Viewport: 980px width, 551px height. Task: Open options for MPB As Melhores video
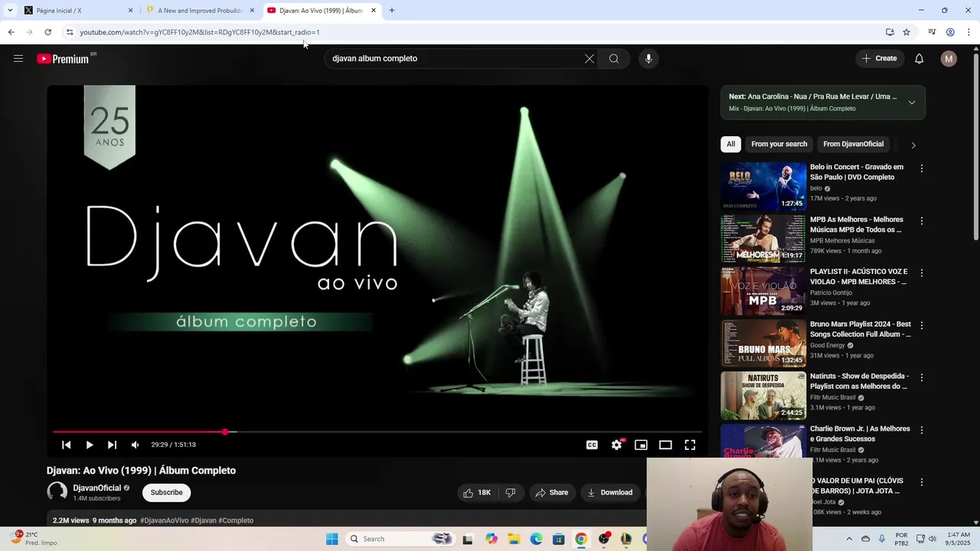(x=921, y=220)
